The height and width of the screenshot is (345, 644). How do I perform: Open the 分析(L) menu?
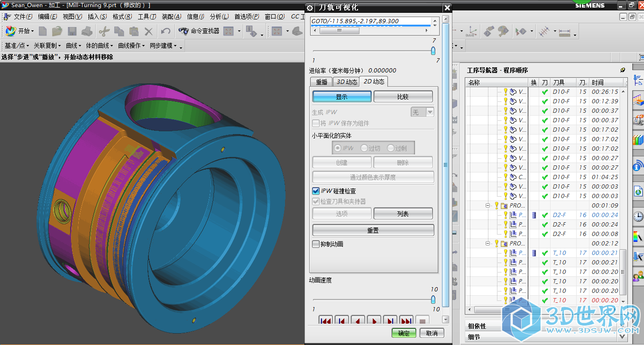(x=219, y=17)
